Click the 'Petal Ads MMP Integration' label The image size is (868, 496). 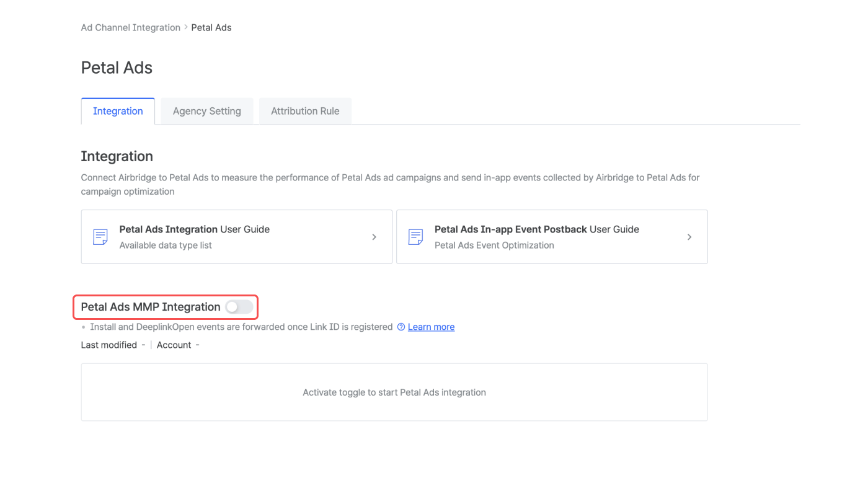(151, 307)
